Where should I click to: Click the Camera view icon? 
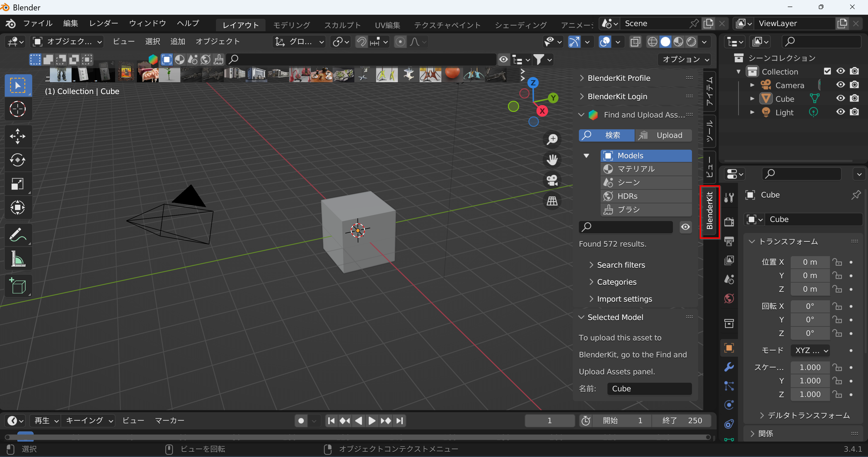click(x=551, y=180)
